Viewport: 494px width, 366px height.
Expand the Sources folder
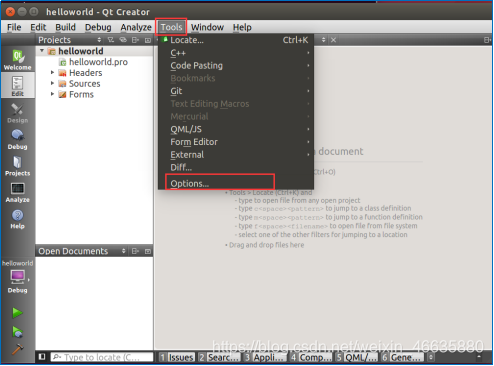(x=52, y=83)
